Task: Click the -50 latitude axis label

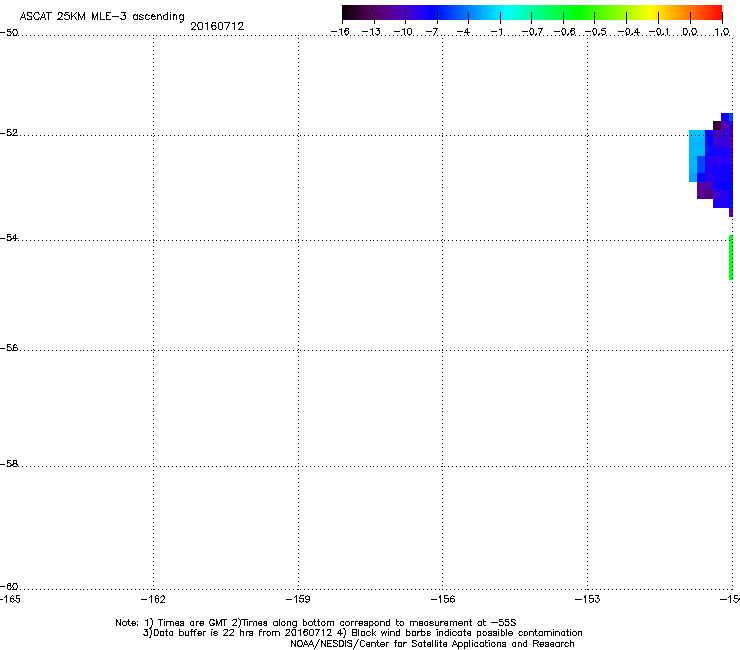Action: tap(9, 33)
